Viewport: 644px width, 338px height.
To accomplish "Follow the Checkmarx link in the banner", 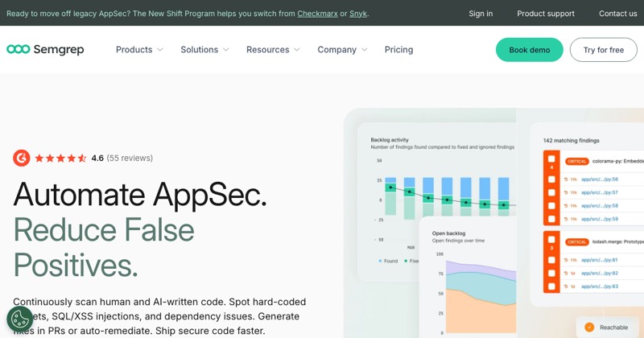I will coord(317,14).
